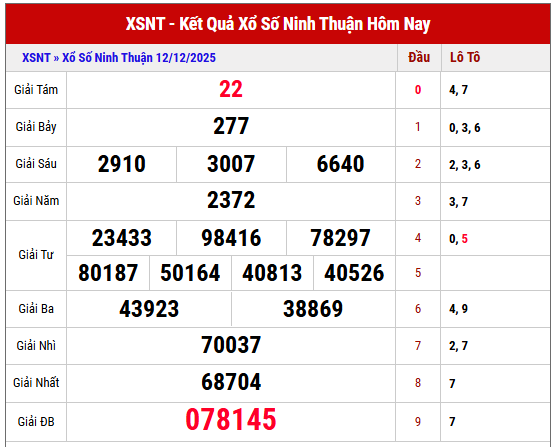This screenshot has width=556, height=447.
Task: Click Lô Tô values 4, 9
Action: click(x=458, y=309)
